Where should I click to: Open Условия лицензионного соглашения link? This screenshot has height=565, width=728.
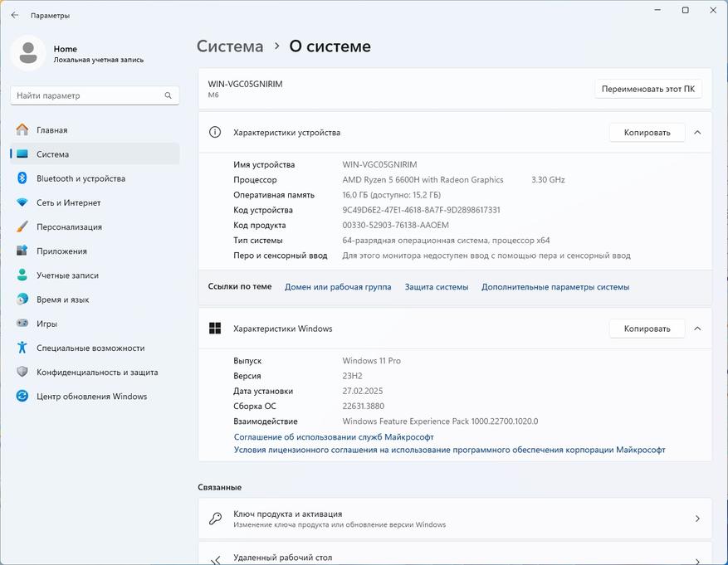pos(449,450)
